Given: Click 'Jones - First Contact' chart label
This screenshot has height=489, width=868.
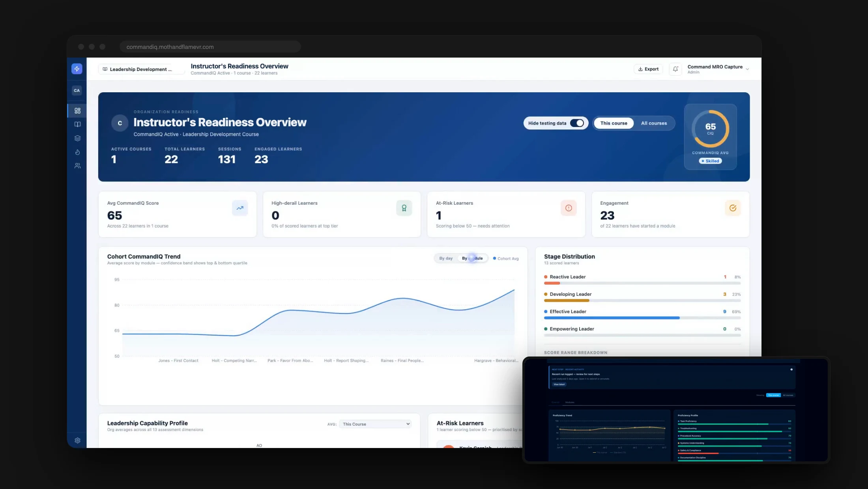Looking at the screenshot, I should [178, 361].
